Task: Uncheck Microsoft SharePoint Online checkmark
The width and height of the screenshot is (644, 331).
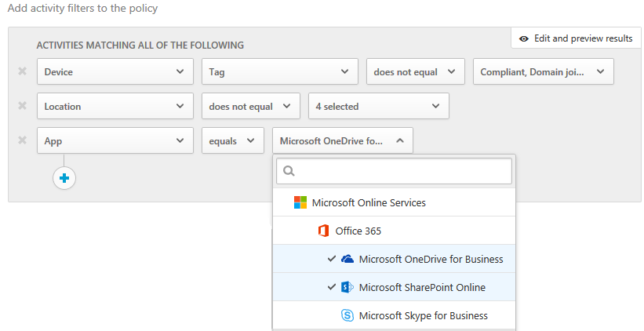Action: [332, 287]
